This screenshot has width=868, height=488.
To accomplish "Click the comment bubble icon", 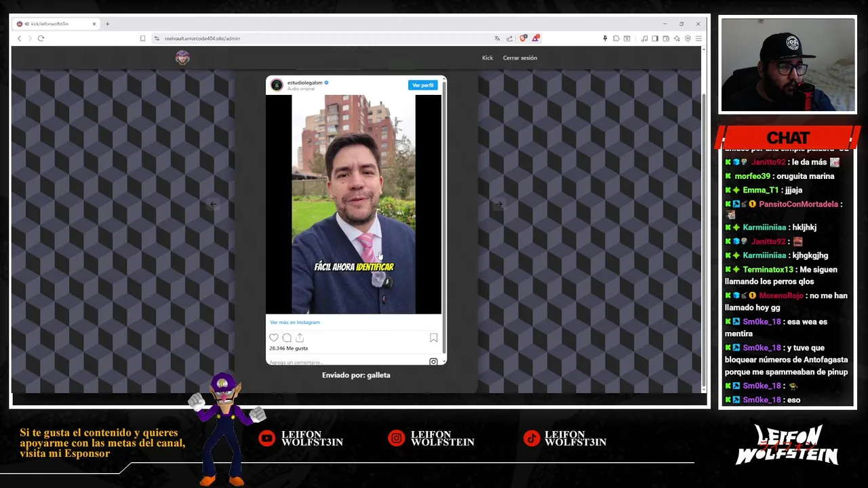I will coord(287,338).
